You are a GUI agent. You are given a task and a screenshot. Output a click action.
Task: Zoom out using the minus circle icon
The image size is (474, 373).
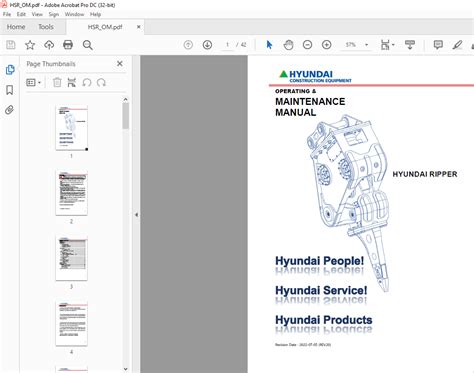[x=307, y=45]
